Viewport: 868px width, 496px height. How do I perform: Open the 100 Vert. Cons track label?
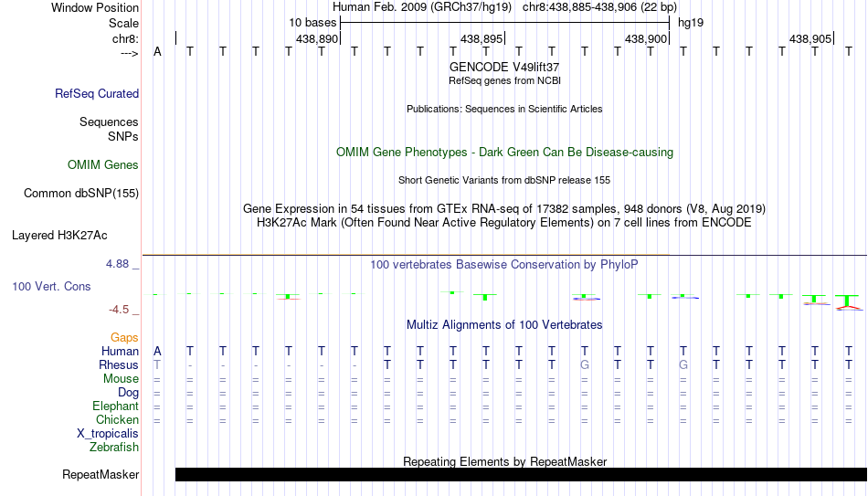coord(51,286)
